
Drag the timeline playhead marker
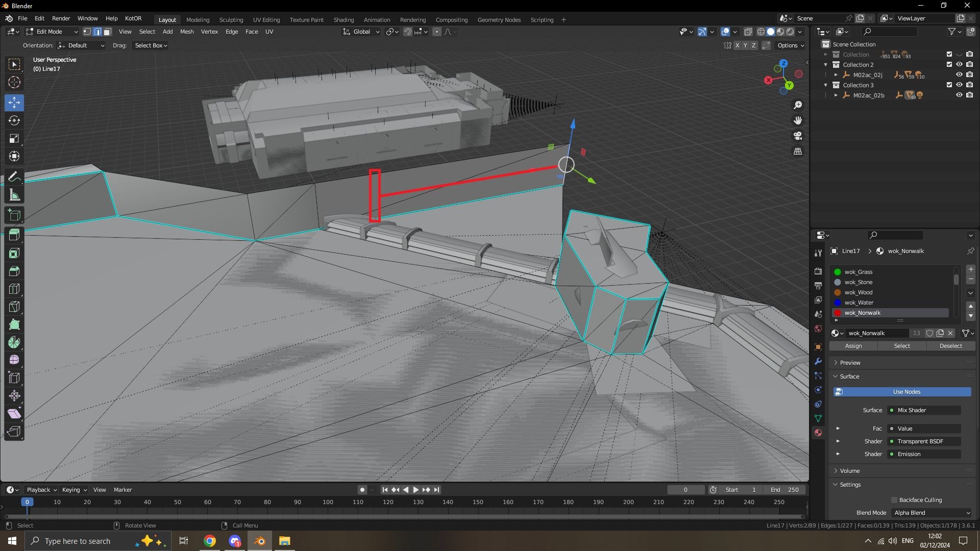click(x=27, y=502)
